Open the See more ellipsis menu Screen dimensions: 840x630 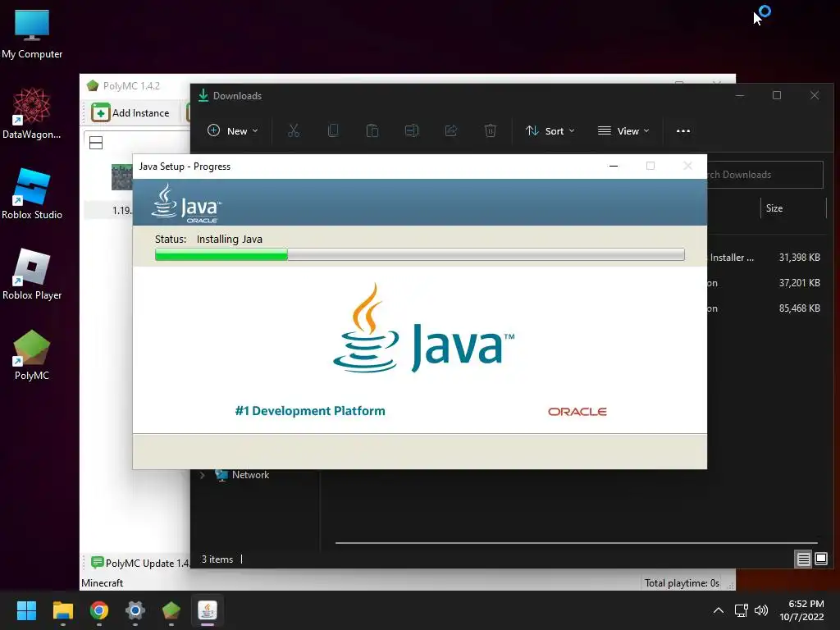(x=683, y=130)
